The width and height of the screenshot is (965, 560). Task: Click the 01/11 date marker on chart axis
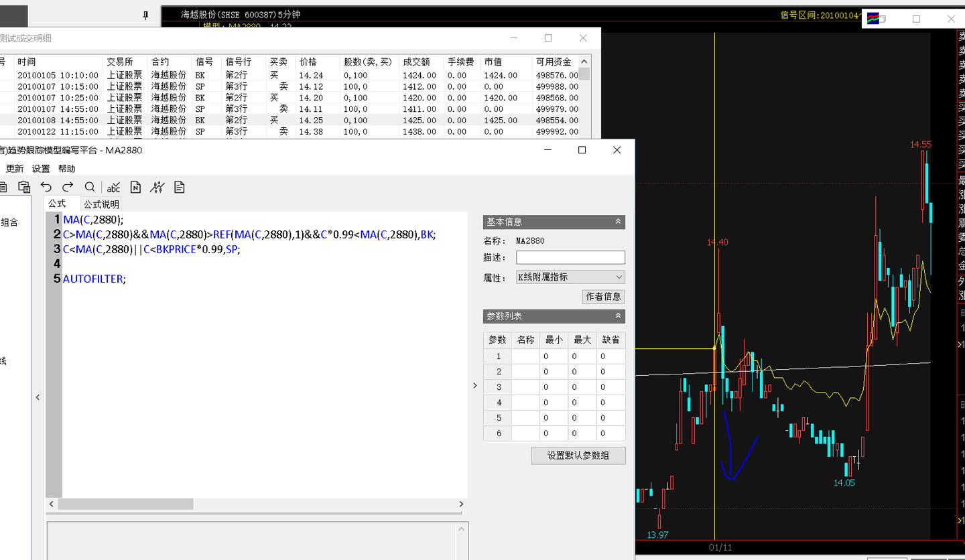click(x=720, y=547)
